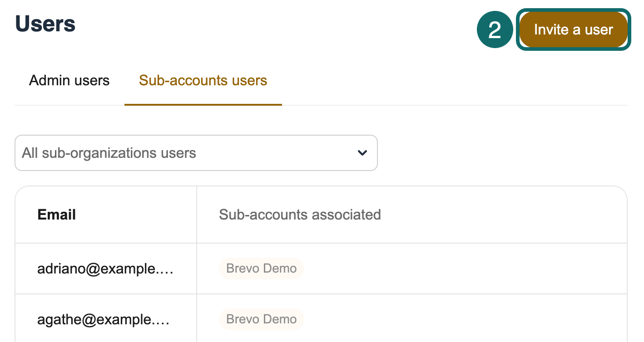Click the empty sub-accounts cell area beside adriano's tag
This screenshot has width=644, height=342.
pyautogui.click(x=454, y=269)
